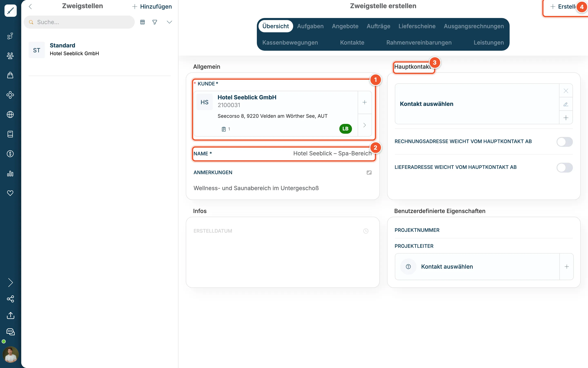The image size is (588, 368).
Task: Select the Übersicht tab
Action: pos(276,26)
